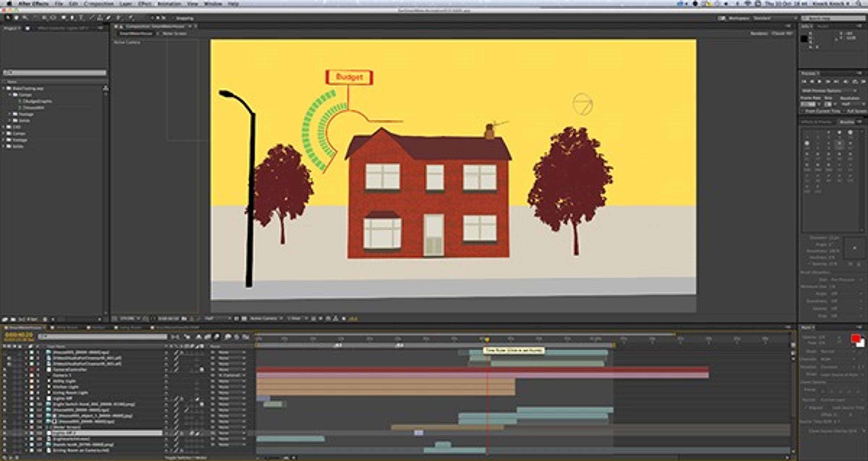Step to next frame in Preview panel
Viewport: 868px width, 461px height.
(x=828, y=82)
